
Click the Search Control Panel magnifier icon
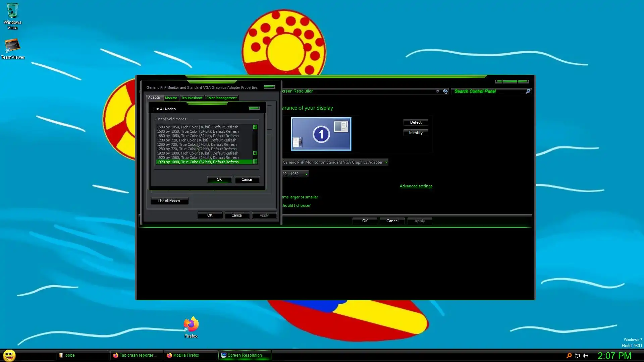click(x=528, y=91)
